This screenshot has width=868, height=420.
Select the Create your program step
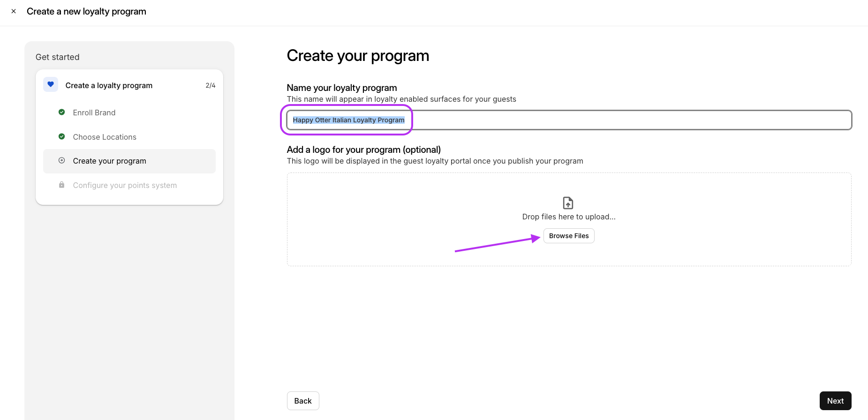(x=110, y=161)
